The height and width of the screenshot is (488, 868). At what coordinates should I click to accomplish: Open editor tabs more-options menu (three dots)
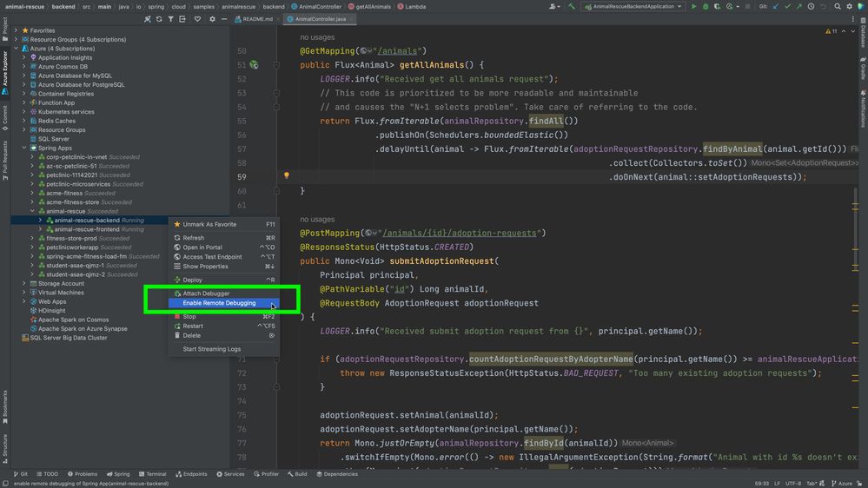853,19
